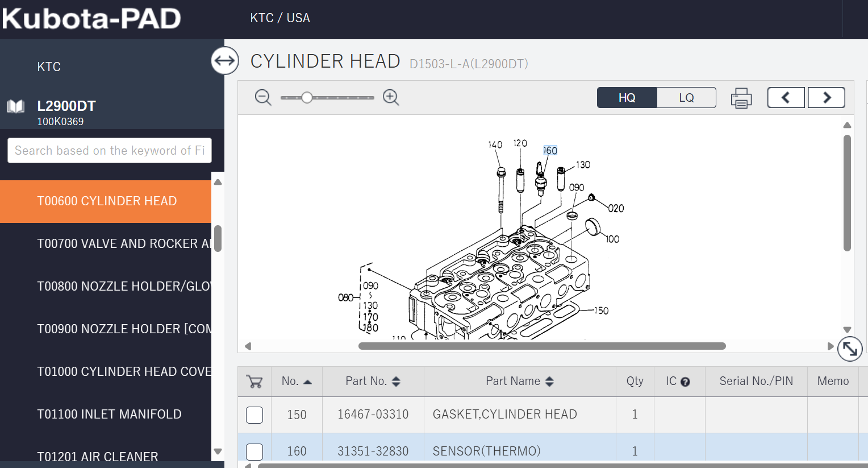Click callout 160 in diagram

tap(550, 151)
